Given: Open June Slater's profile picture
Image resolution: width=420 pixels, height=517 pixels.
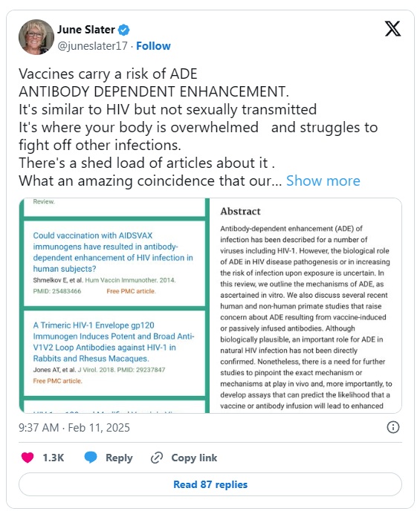Looking at the screenshot, I should [x=36, y=37].
